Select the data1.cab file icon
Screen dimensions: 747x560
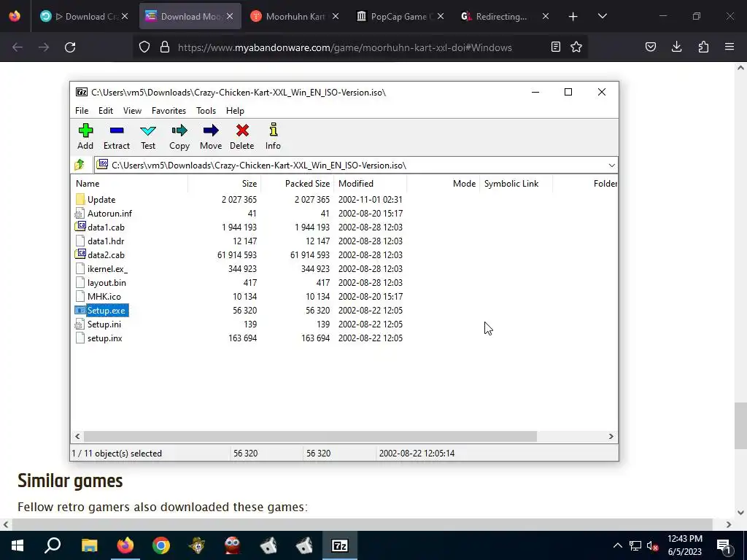80,227
